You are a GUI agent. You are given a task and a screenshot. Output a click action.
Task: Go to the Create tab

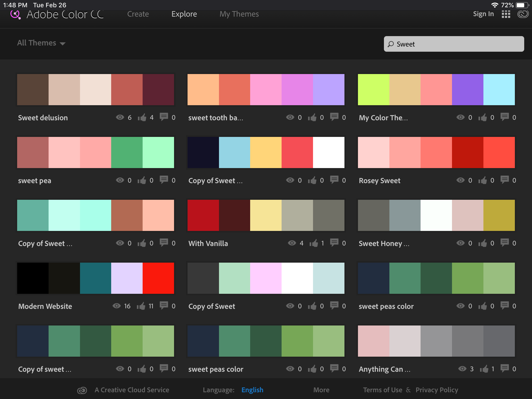(138, 14)
